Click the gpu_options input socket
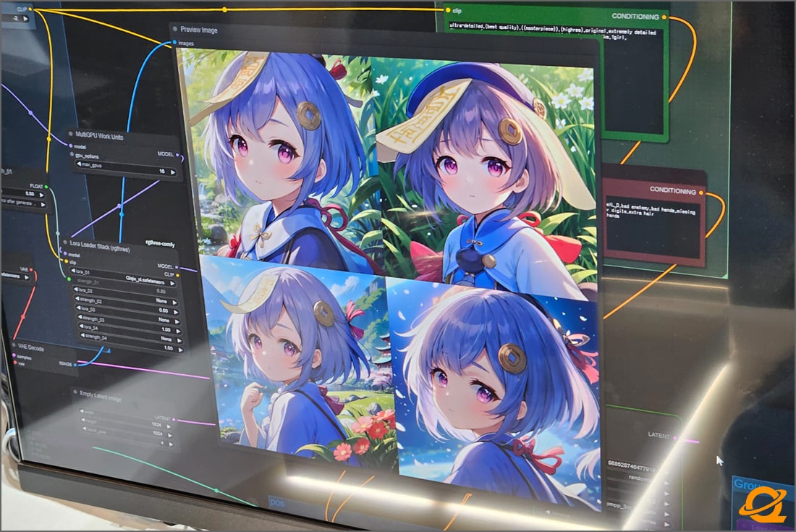Screen dimensions: 796x532 [x=72, y=154]
